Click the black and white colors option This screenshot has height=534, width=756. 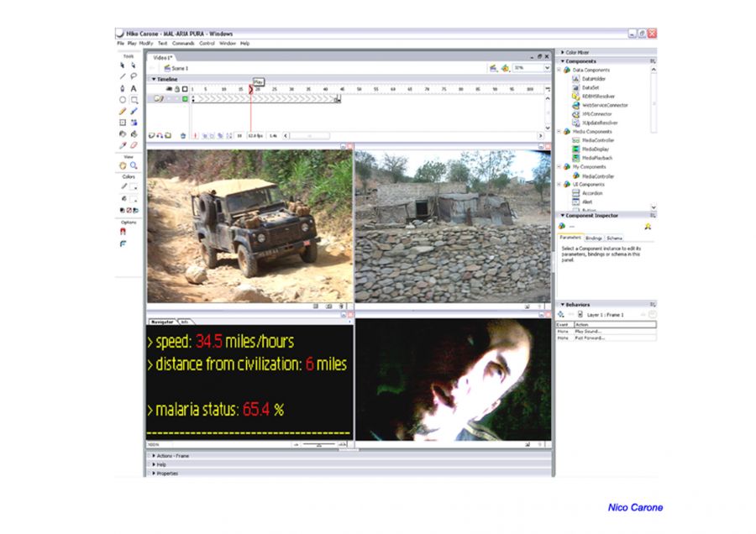tap(122, 210)
